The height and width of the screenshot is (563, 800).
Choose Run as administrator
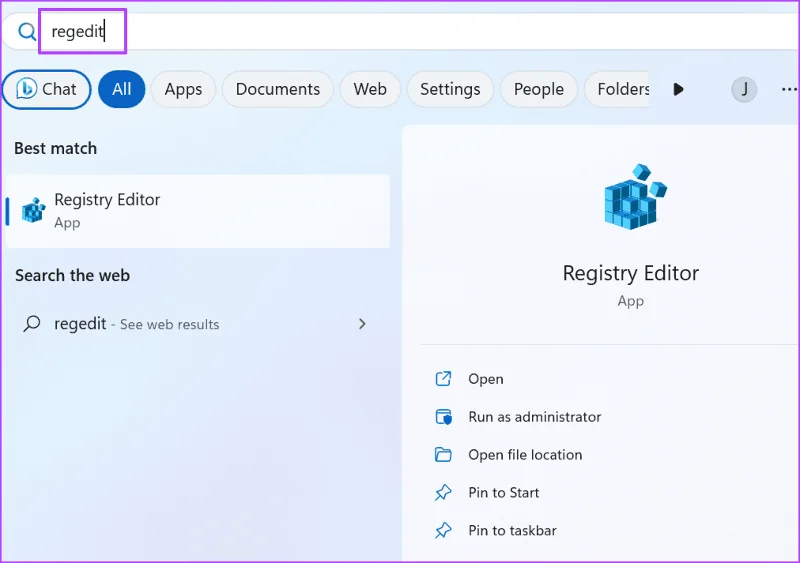click(x=534, y=417)
